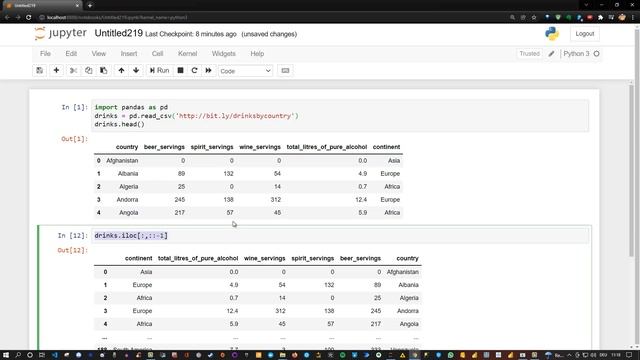The width and height of the screenshot is (640, 360).
Task: Save the notebook with the floppy icon
Action: click(40, 71)
